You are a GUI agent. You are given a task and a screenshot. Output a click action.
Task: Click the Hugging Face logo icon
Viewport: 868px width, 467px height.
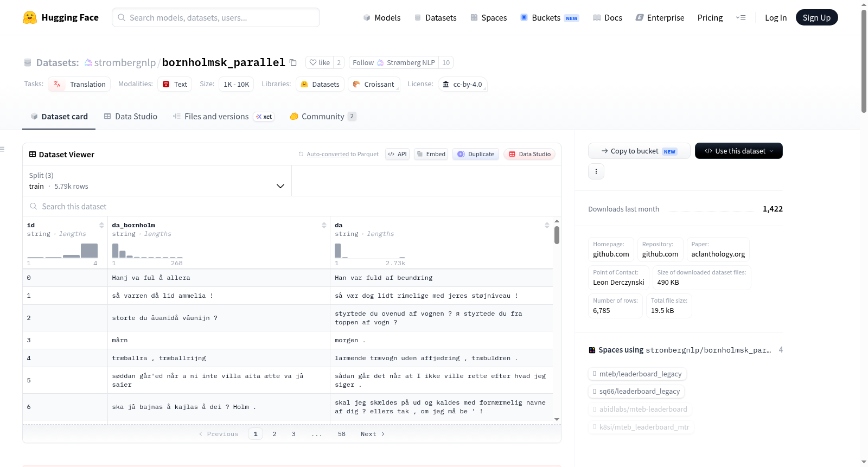point(30,17)
